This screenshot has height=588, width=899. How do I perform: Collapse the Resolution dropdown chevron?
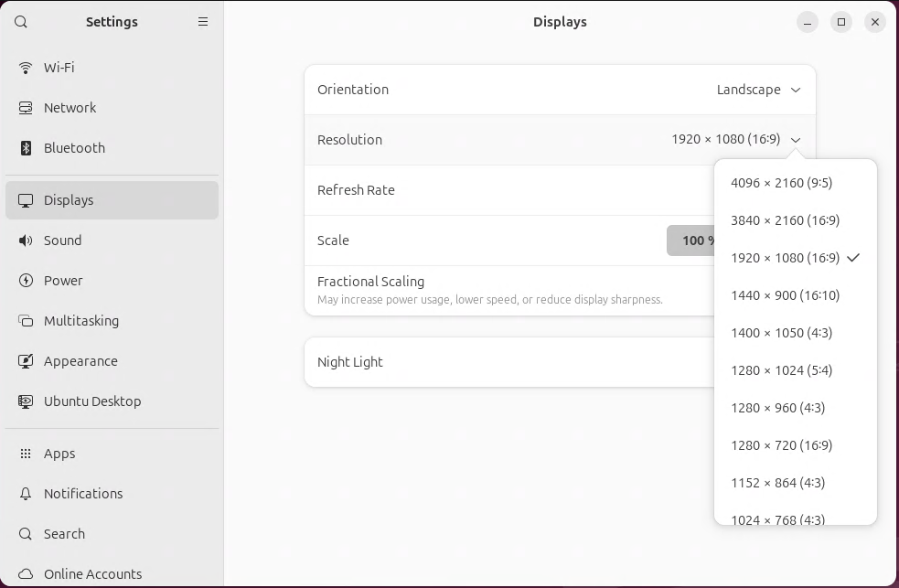(x=796, y=140)
